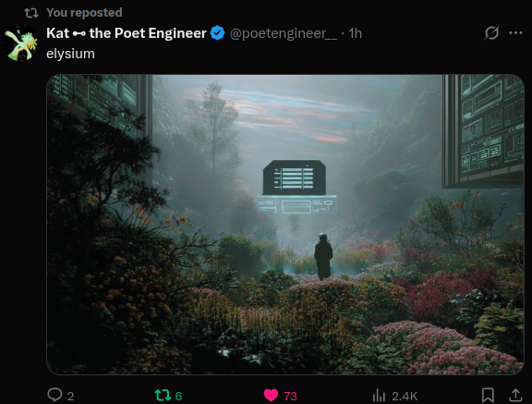
Task: Unlike the post with pink heart
Action: (271, 395)
